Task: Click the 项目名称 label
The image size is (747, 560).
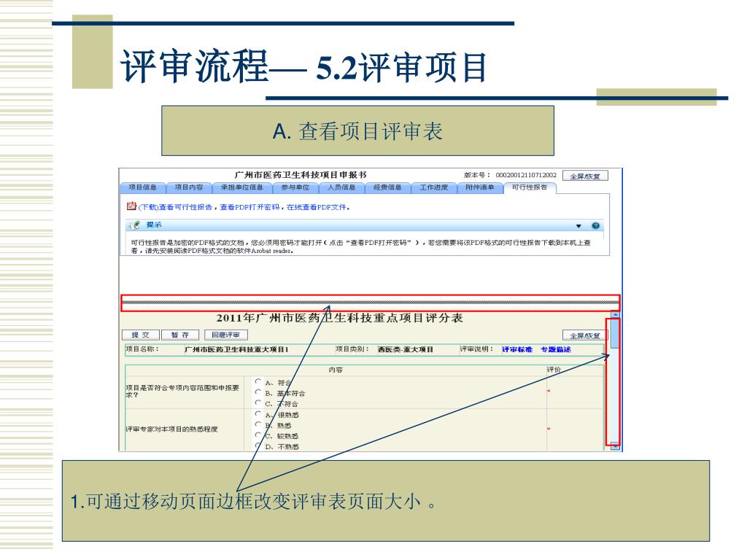Action: pyautogui.click(x=142, y=349)
